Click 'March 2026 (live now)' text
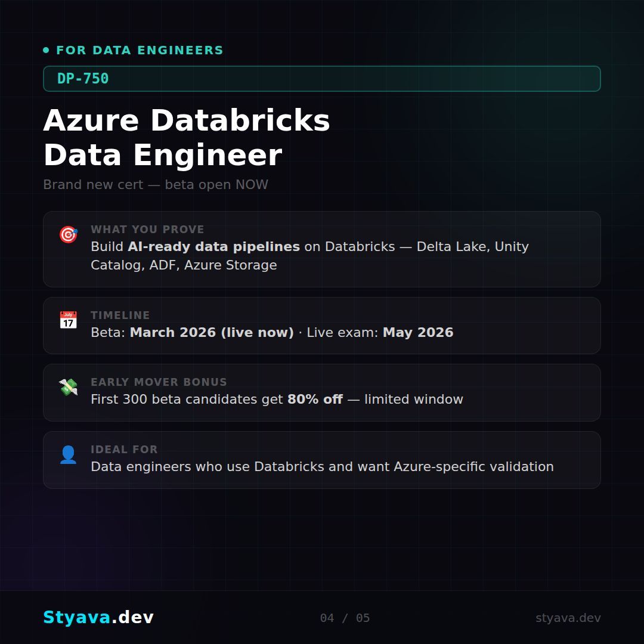Image resolution: width=644 pixels, height=644 pixels. pyautogui.click(x=212, y=332)
